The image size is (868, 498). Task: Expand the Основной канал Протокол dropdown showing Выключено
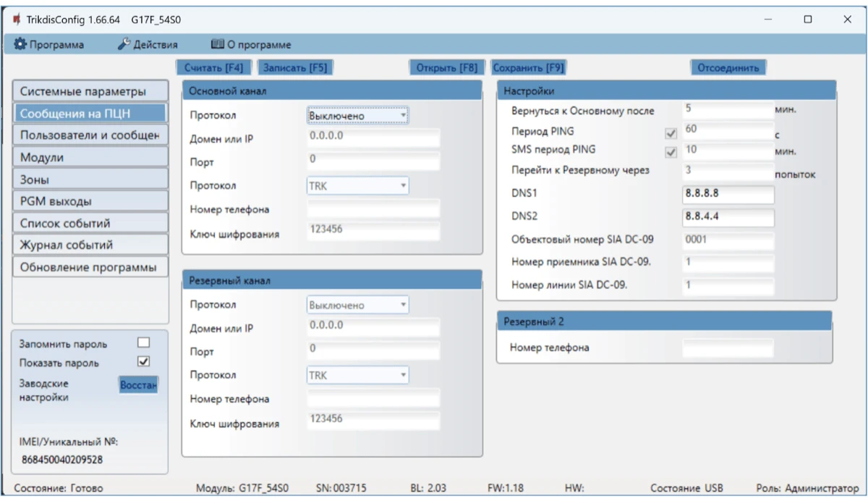[x=357, y=115]
